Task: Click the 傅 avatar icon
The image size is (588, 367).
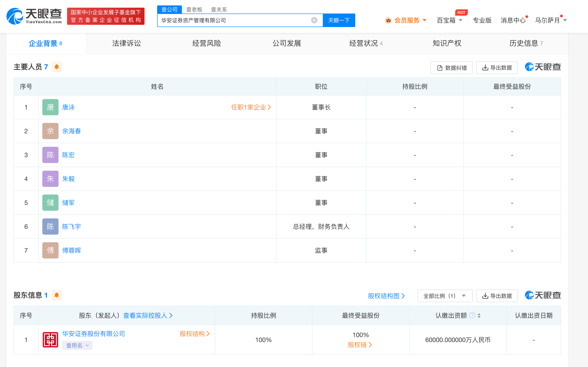Action: (x=50, y=250)
